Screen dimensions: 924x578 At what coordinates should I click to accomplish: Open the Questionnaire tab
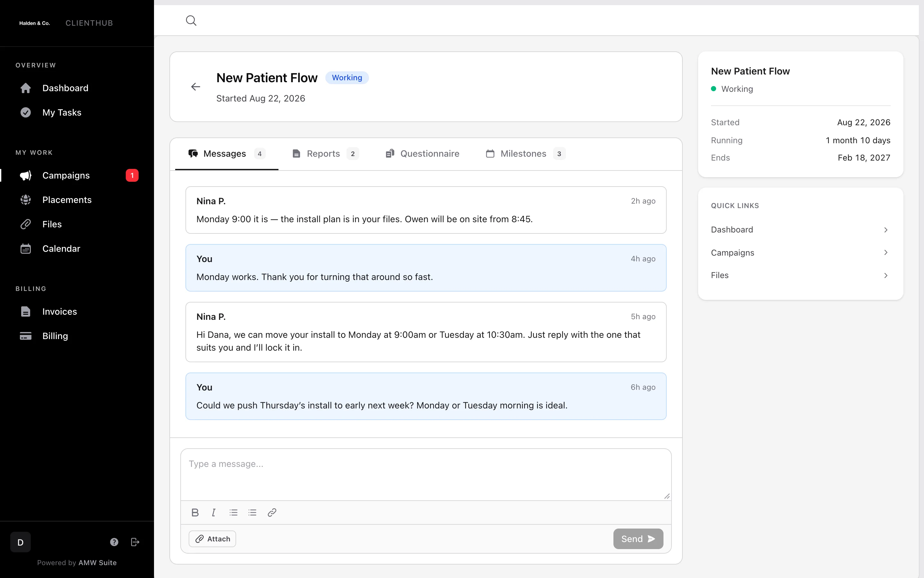pos(422,154)
